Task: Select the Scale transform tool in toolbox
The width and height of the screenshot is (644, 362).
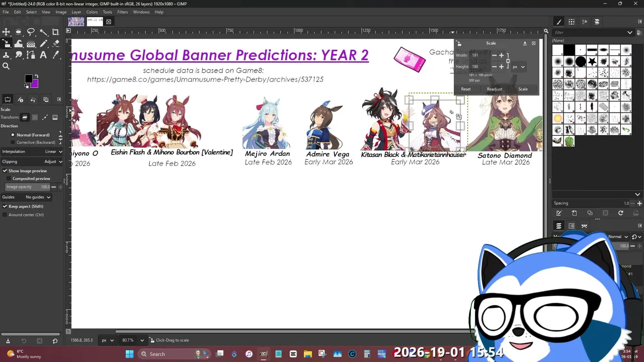Action: [x=6, y=44]
